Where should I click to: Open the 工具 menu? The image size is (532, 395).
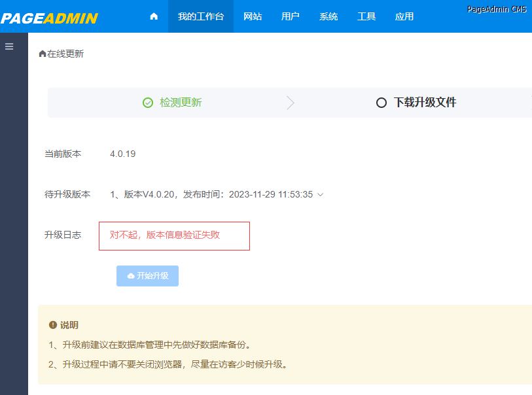[x=366, y=16]
